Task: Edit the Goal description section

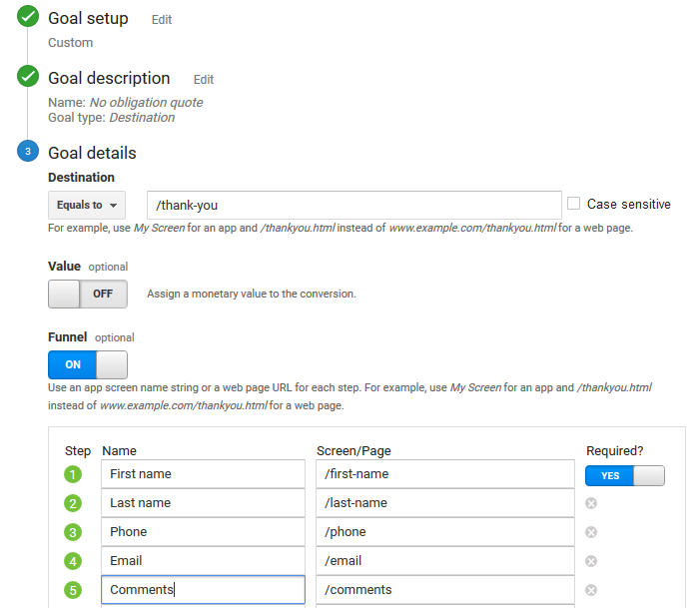Action: tap(204, 80)
